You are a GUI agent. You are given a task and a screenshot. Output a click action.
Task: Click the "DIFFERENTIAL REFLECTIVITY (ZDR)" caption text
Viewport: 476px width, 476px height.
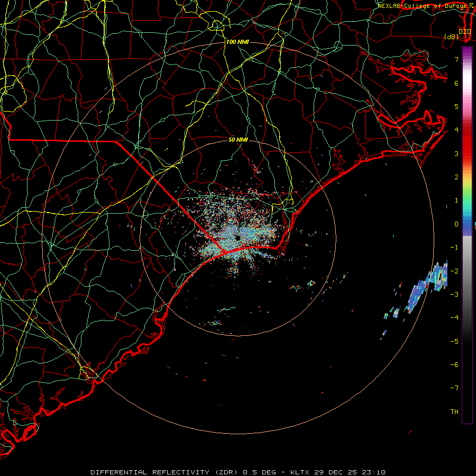pos(165,472)
